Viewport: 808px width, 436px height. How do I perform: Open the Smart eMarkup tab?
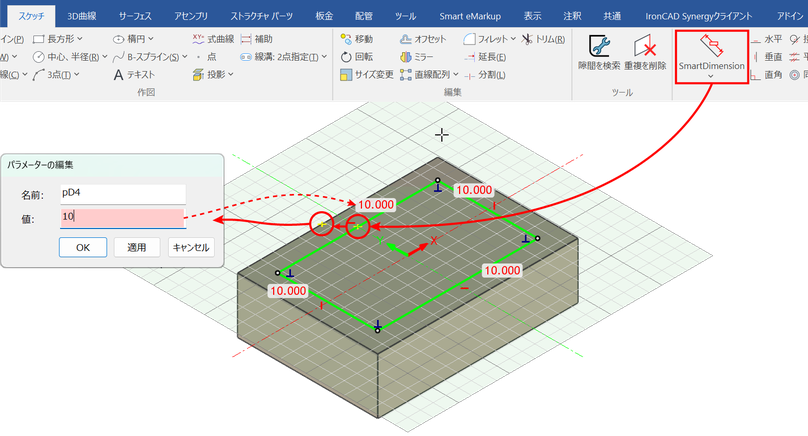470,16
